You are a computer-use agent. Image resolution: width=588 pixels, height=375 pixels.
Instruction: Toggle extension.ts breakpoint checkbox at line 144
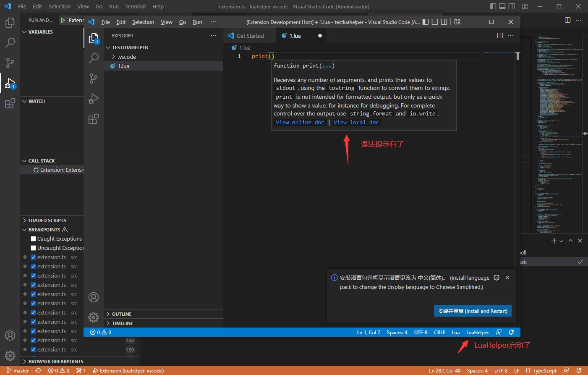33,340
